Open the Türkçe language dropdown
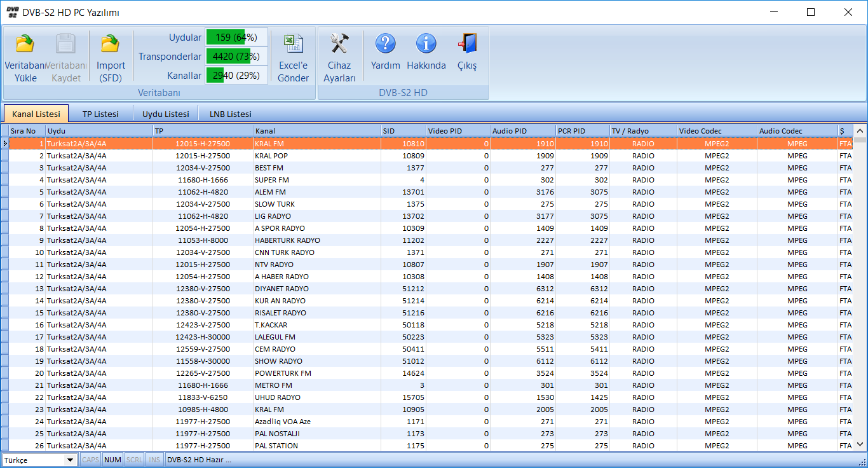This screenshot has height=468, width=868. point(70,460)
